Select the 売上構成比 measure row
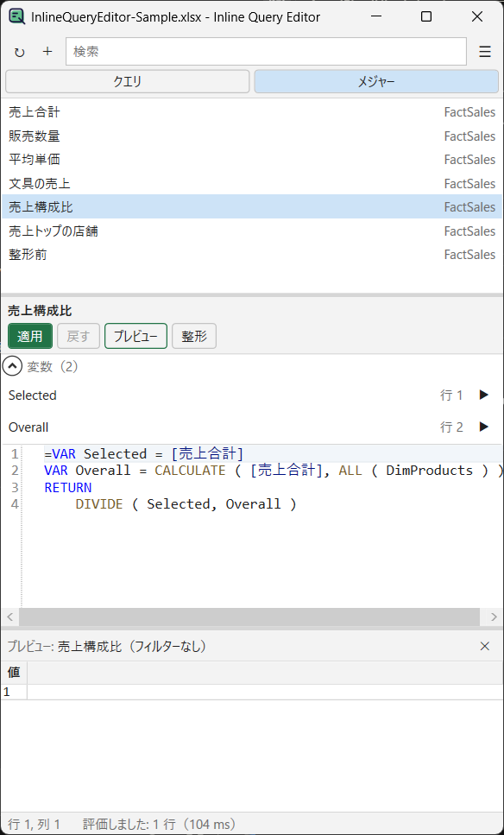 pos(252,206)
